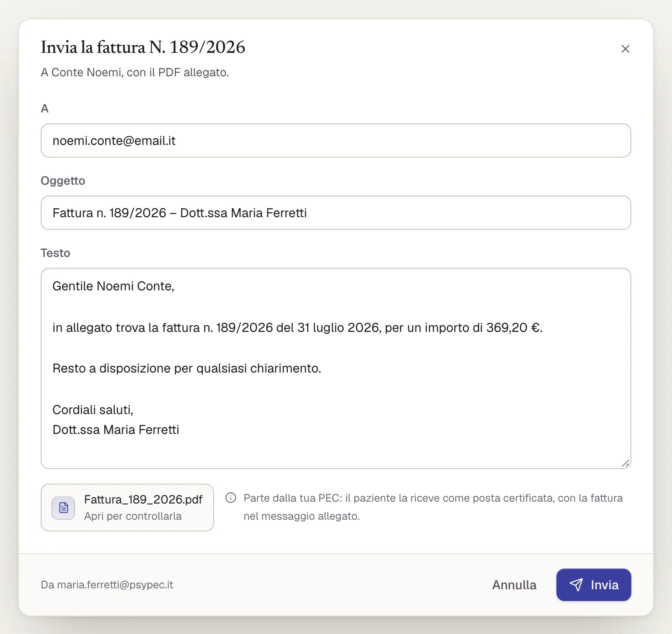The image size is (672, 634).
Task: Close the send invoice dialog with the X
Action: [x=625, y=49]
